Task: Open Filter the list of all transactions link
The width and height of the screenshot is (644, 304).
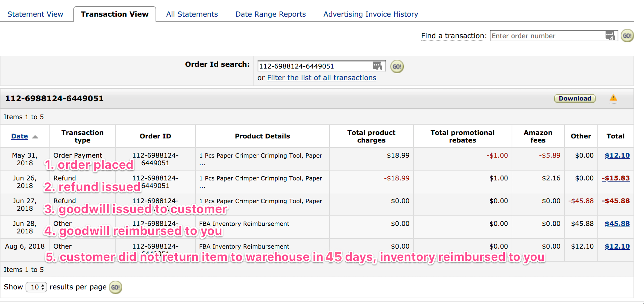Action: pos(322,78)
